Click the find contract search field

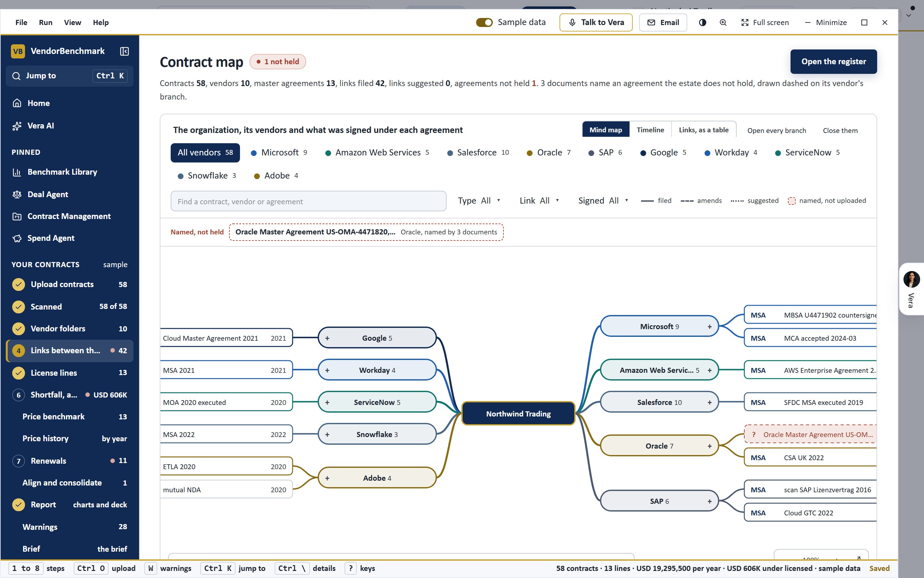click(309, 201)
